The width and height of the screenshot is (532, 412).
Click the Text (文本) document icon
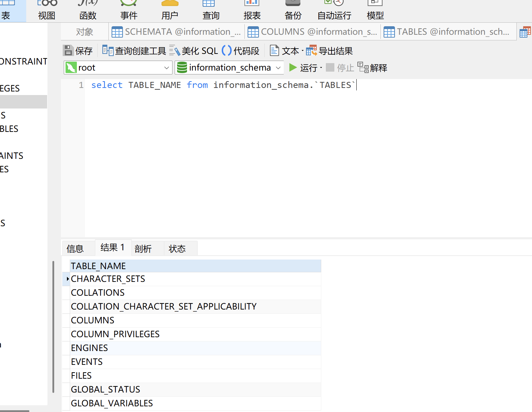pyautogui.click(x=274, y=51)
